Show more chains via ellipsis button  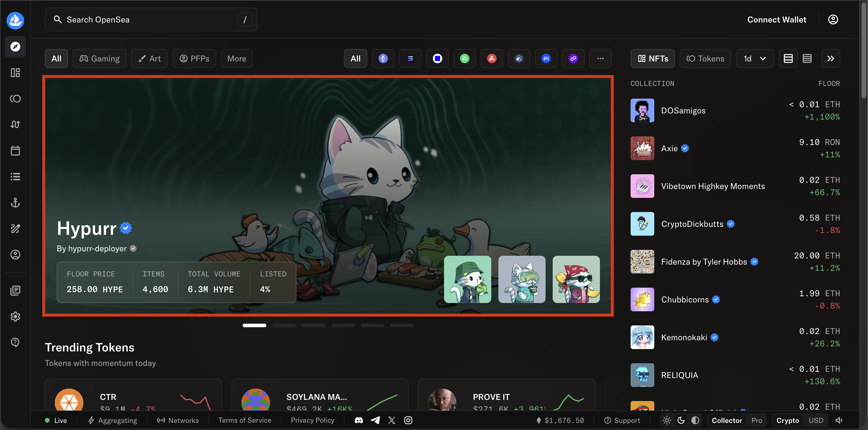tap(600, 59)
